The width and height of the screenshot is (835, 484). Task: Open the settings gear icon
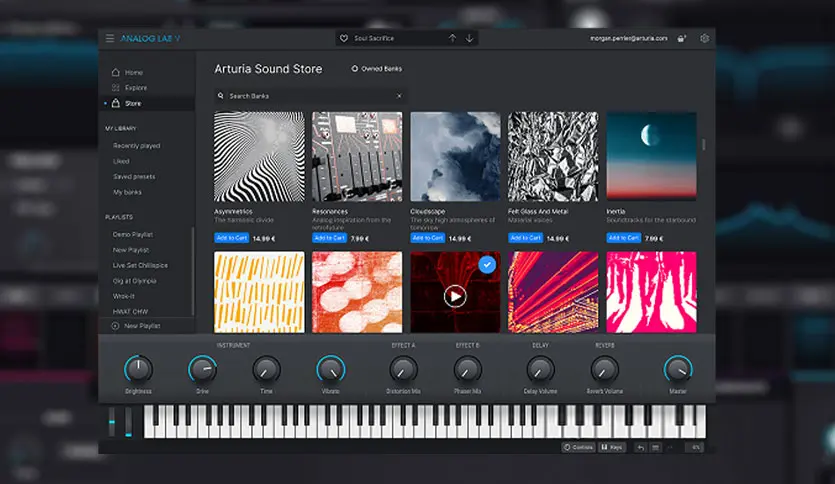click(x=705, y=39)
